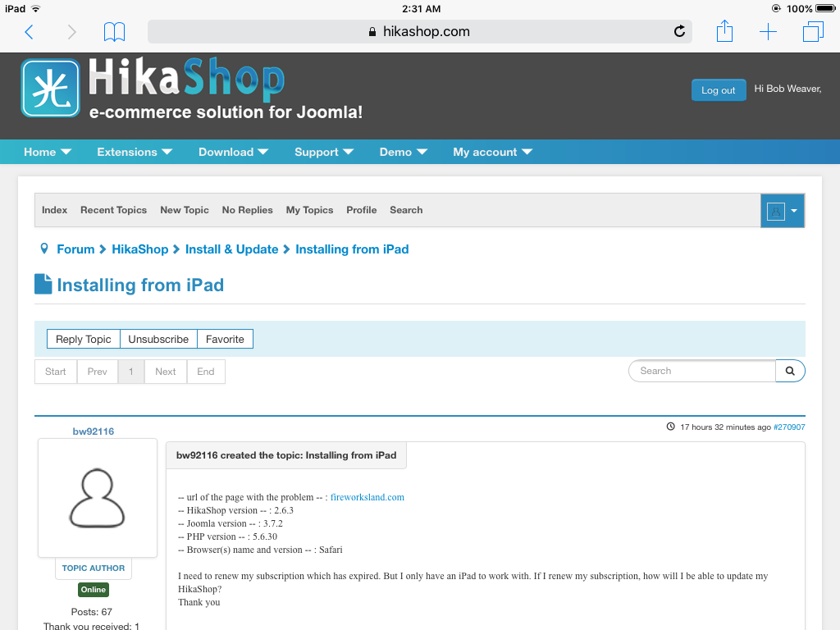Click the Reply Topic button
The width and height of the screenshot is (840, 630).
click(x=84, y=339)
